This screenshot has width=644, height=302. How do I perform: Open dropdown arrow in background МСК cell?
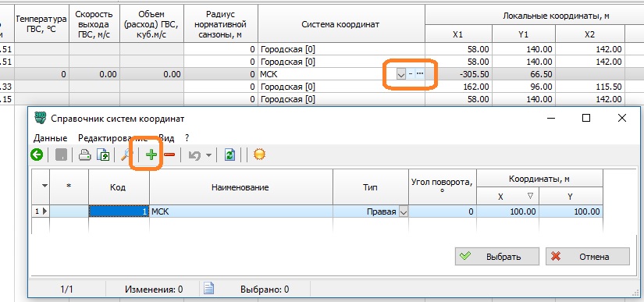(x=401, y=74)
